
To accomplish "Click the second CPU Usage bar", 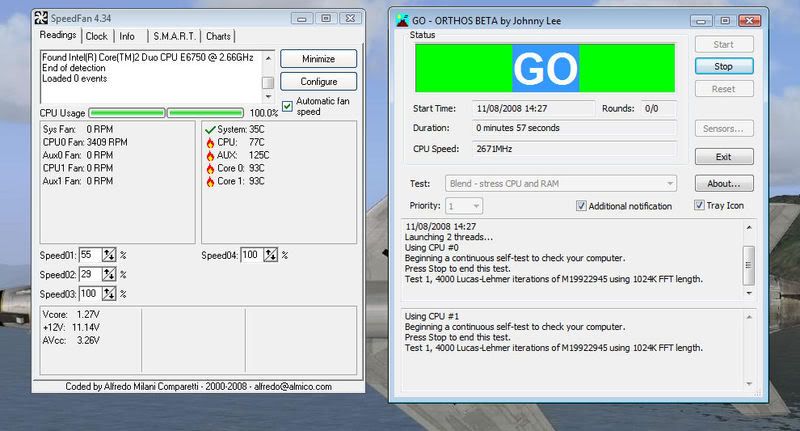I will 206,113.
